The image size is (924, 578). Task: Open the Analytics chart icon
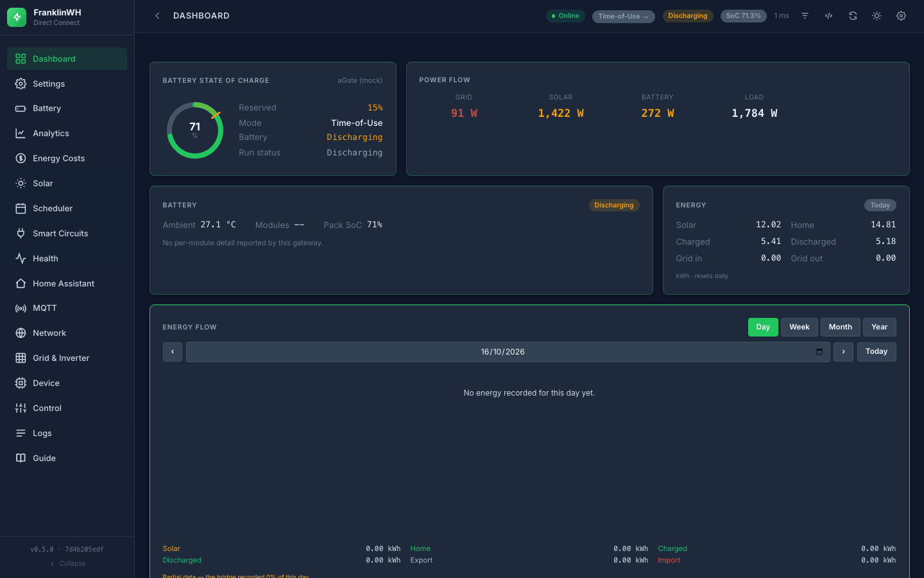point(21,134)
